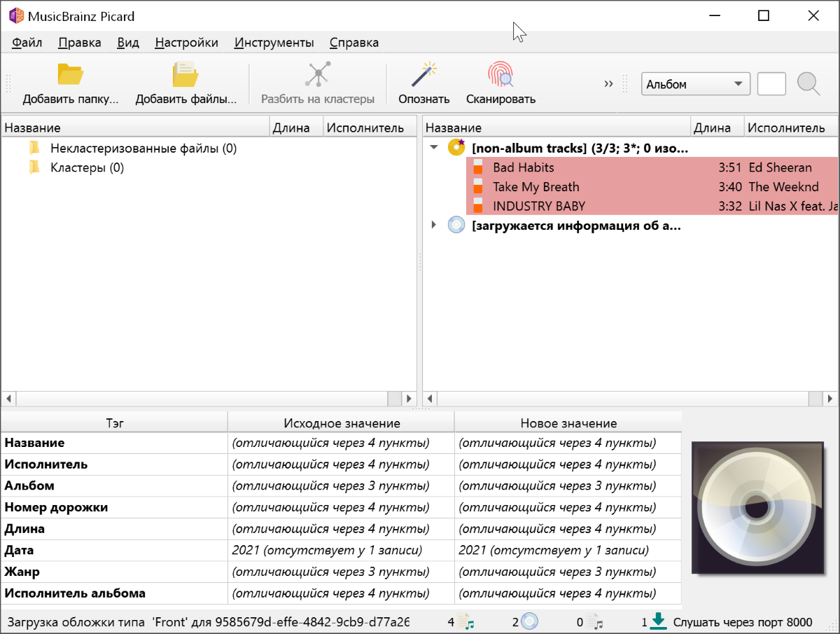840x634 pixels.
Task: Click file status icon beside Bad Habits
Action: pyautogui.click(x=478, y=167)
